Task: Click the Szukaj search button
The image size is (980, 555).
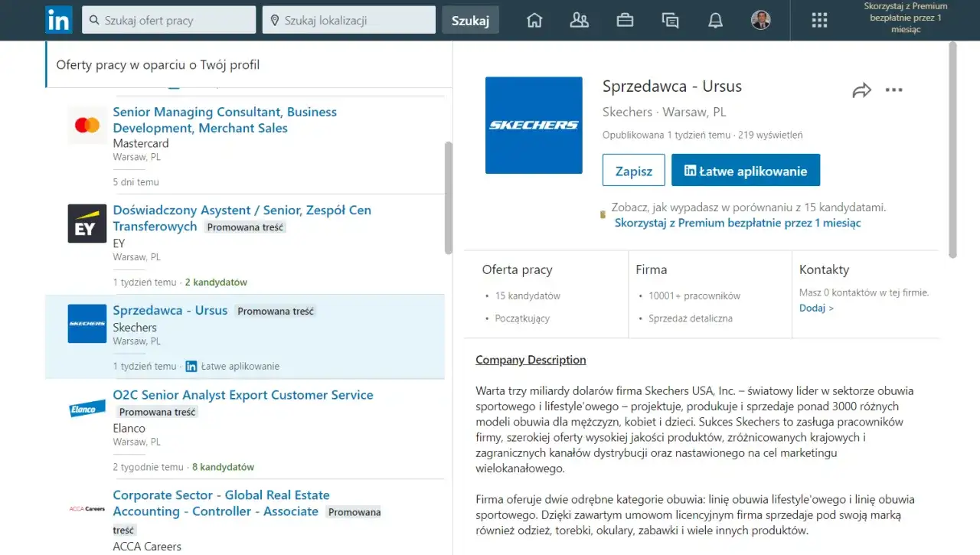Action: coord(470,21)
